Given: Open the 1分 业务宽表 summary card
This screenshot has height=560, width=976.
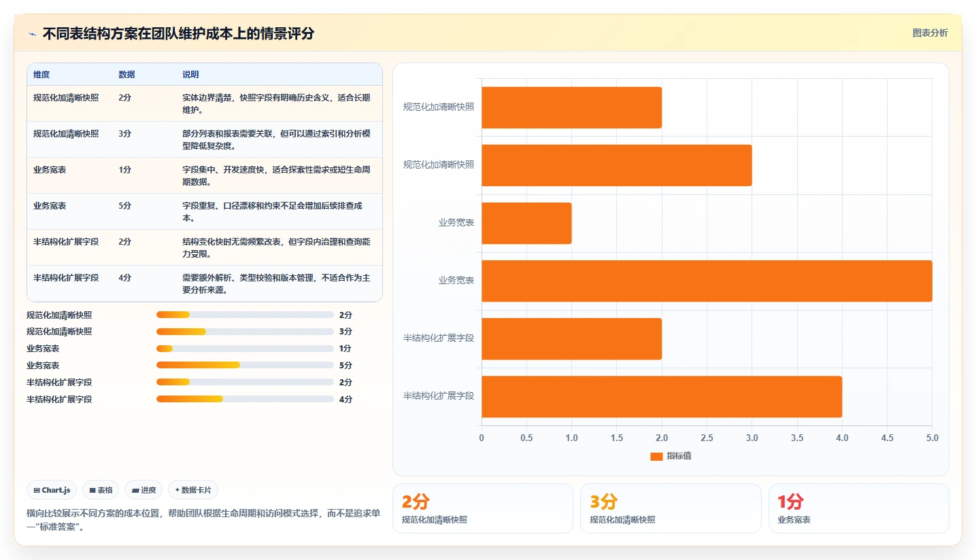Looking at the screenshot, I should point(858,508).
